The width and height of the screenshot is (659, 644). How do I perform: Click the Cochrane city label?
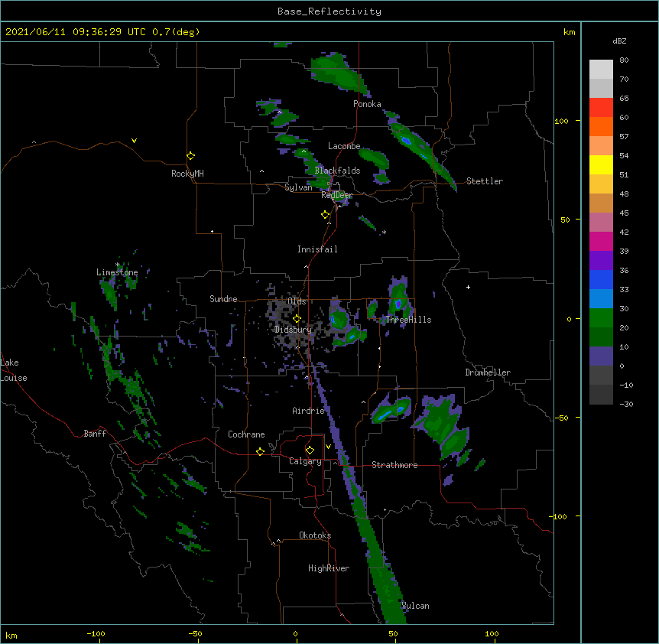coord(246,434)
